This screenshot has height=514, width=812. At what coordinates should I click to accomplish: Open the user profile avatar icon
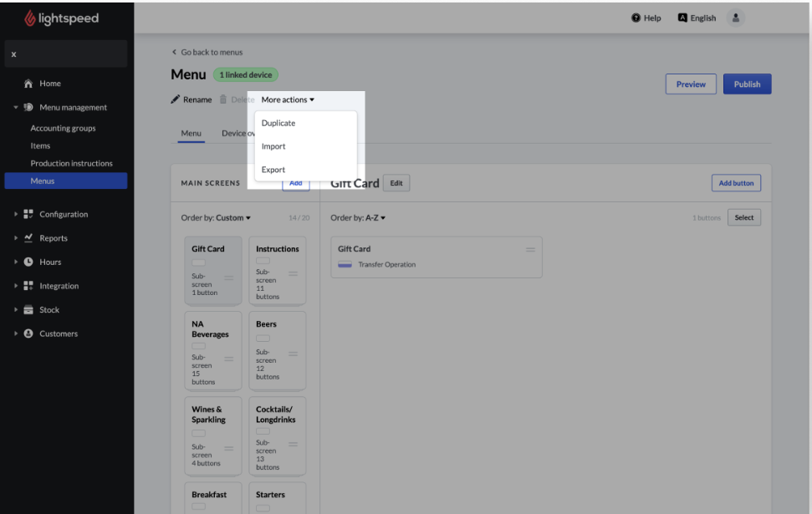pos(736,18)
